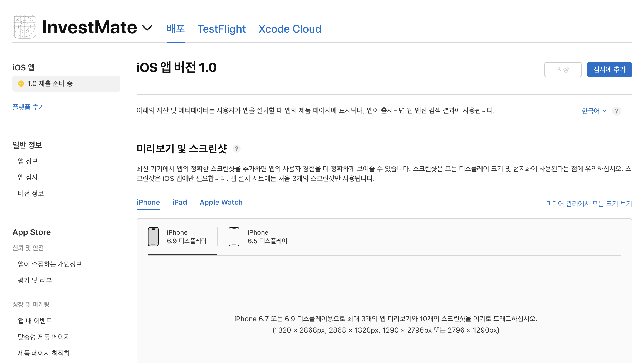644x363 pixels.
Task: Select the iPhone 6.5 디스플레이 device icon
Action: 234,237
